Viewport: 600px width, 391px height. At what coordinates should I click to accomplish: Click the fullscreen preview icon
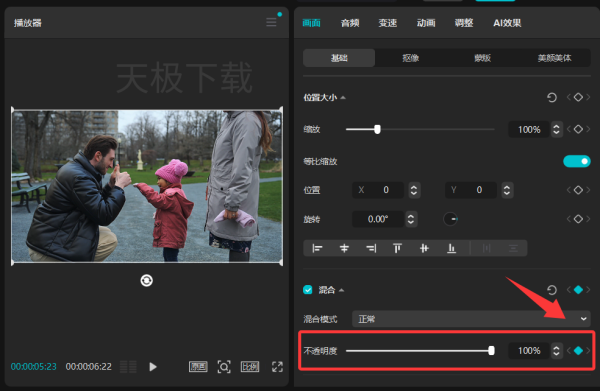277,367
